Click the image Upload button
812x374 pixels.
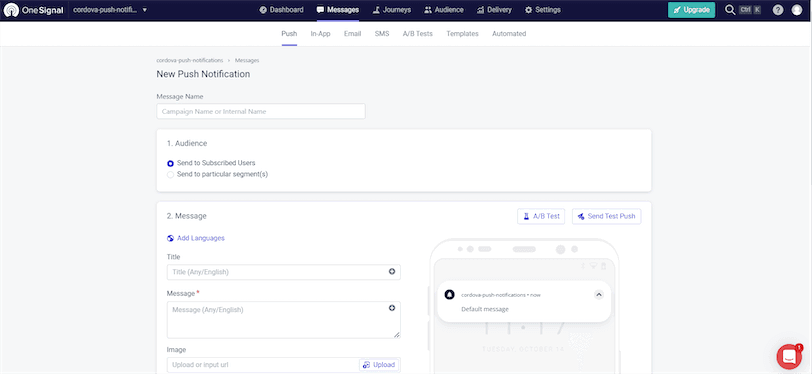point(379,365)
